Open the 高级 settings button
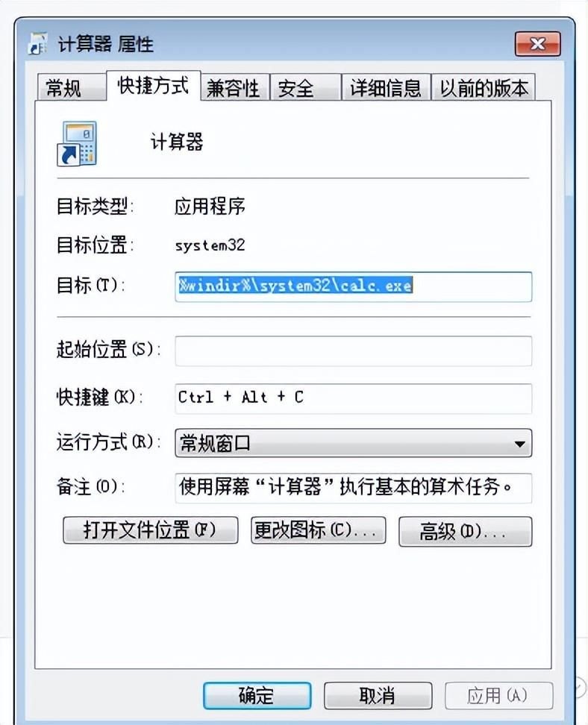588x725 pixels. [x=466, y=531]
